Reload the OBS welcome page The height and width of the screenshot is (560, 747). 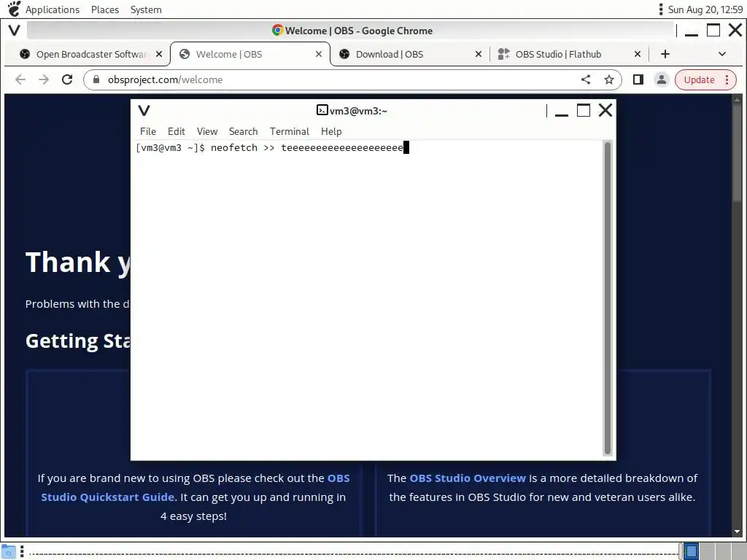(x=67, y=79)
